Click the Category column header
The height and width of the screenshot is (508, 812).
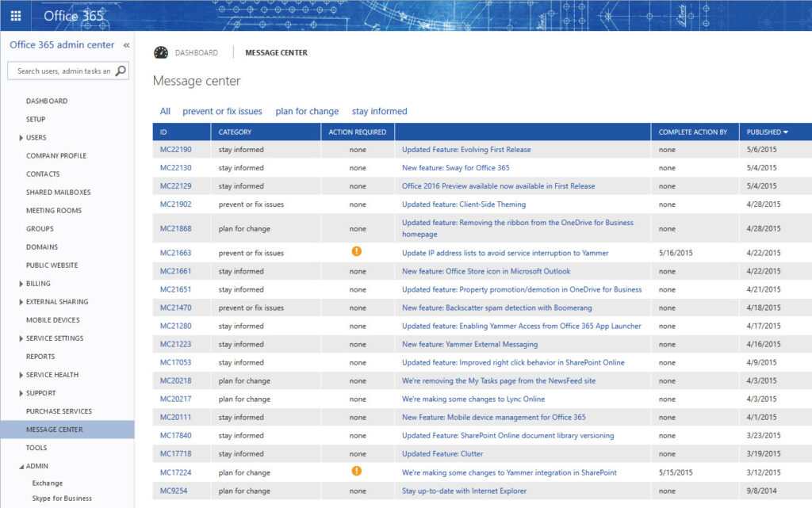266,132
